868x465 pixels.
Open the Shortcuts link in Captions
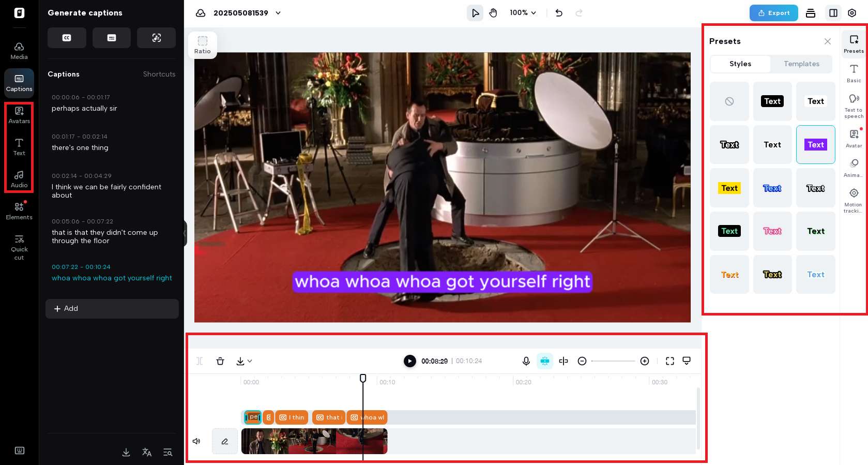(159, 74)
